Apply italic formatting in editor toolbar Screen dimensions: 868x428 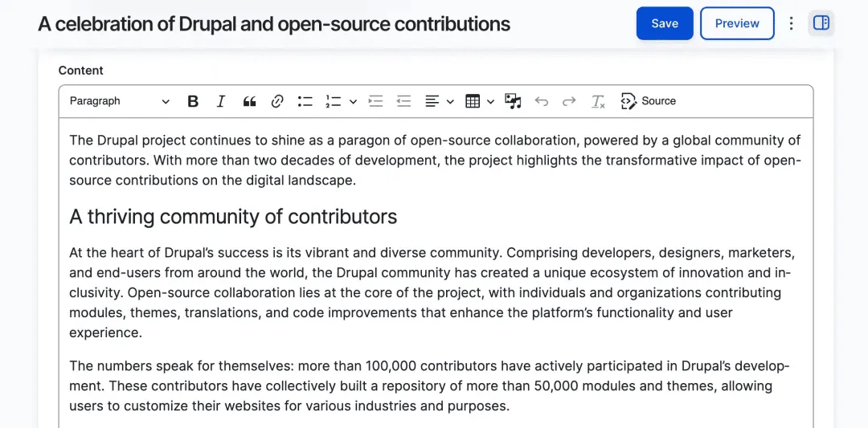221,101
